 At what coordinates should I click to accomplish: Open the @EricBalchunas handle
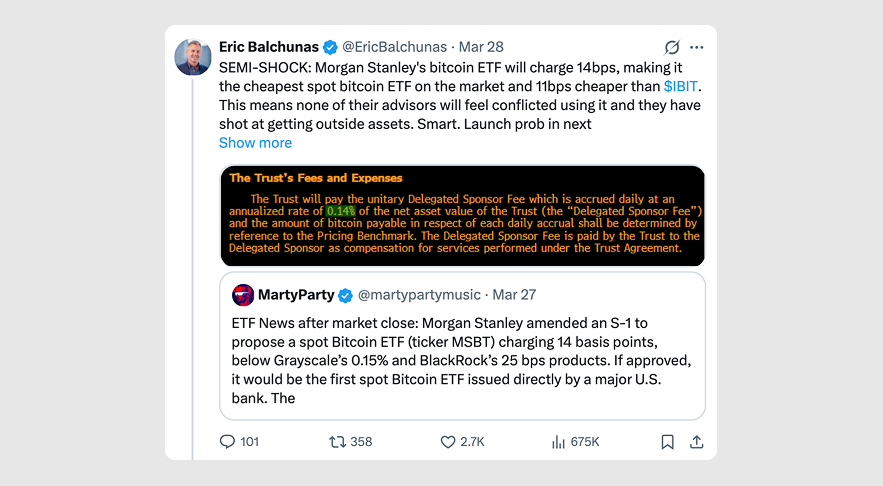[393, 48]
